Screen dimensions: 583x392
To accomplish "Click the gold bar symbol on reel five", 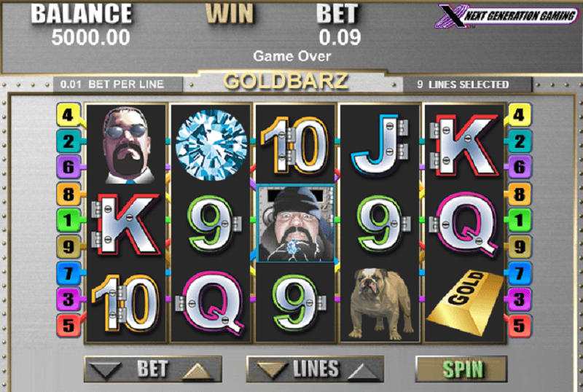I will tap(465, 302).
